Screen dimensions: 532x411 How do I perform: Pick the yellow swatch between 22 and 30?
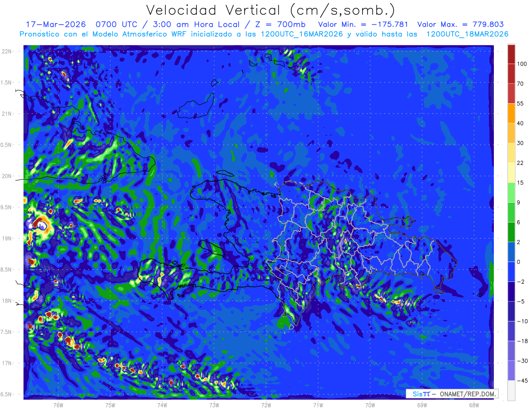[511, 153]
